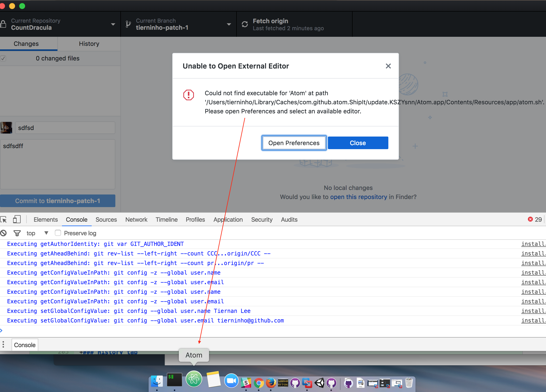The width and height of the screenshot is (546, 392).
Task: Expand the Current Repository dropdown
Action: 113,24
